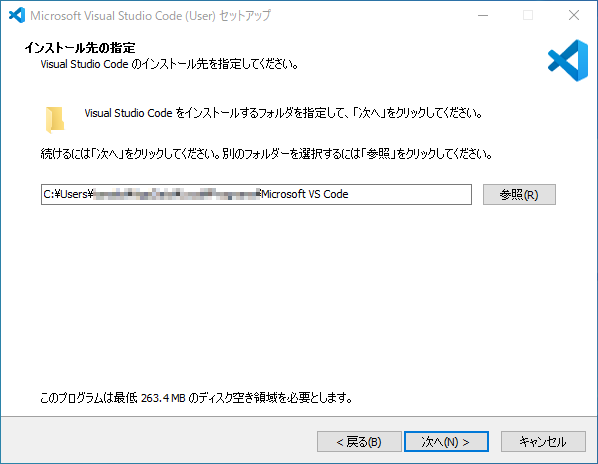Open folder browser with 参照(R) button

519,194
